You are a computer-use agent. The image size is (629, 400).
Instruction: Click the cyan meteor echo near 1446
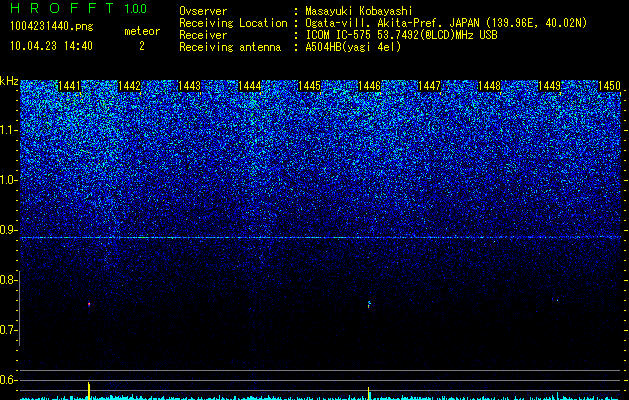tap(369, 304)
